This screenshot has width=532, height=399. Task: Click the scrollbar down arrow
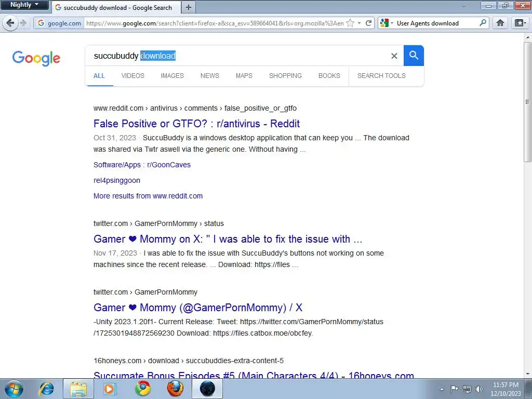[528, 374]
